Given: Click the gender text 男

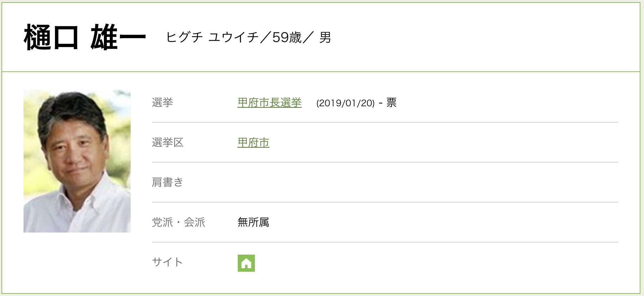Looking at the screenshot, I should click(x=325, y=37).
